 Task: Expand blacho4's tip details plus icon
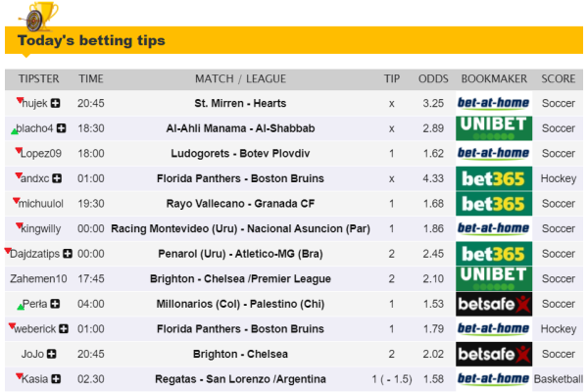click(61, 128)
